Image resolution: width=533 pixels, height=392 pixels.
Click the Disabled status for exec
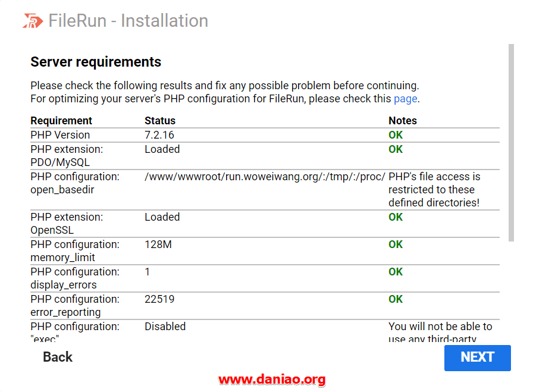165,327
